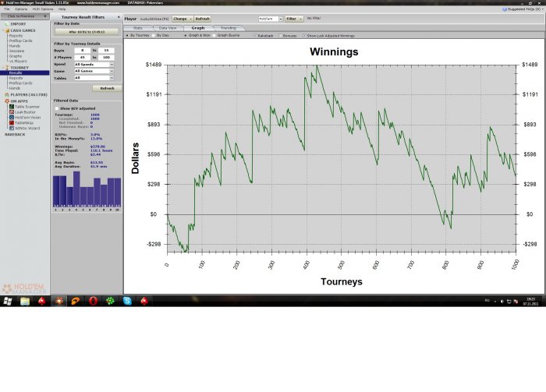Screen dimensions: 546x392
Task: Click the minimum Buyin input field
Action: pyautogui.click(x=83, y=51)
